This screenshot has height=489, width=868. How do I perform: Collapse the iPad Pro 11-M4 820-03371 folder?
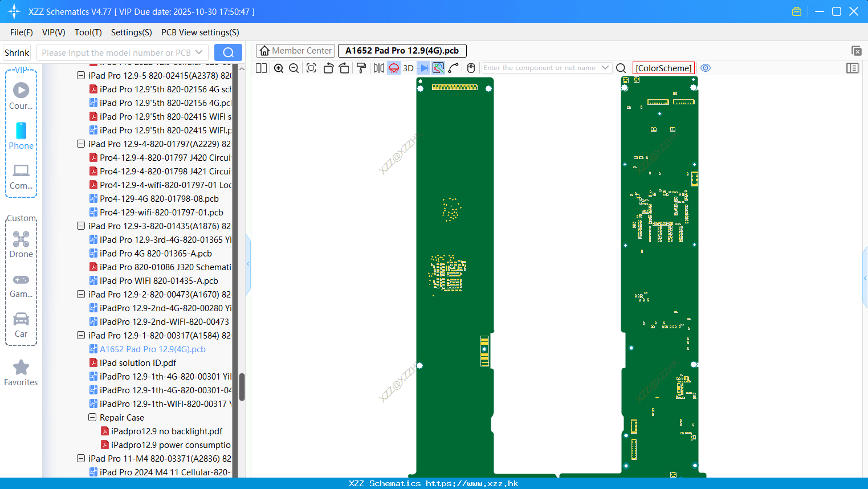81,458
